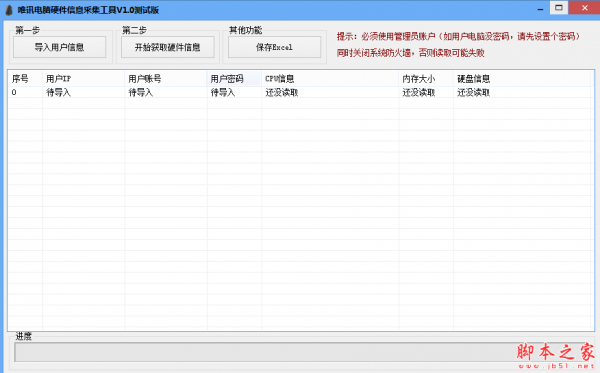Maximize the window
The image size is (600, 373).
coord(559,8)
